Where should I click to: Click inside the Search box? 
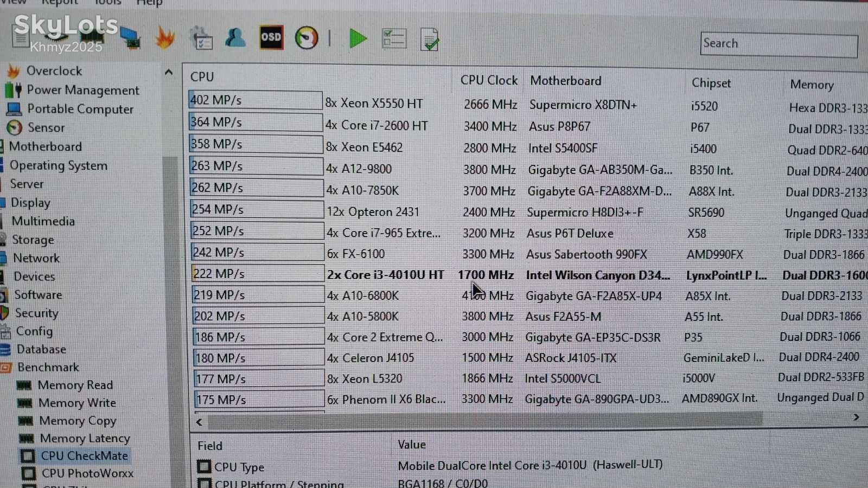(x=779, y=44)
